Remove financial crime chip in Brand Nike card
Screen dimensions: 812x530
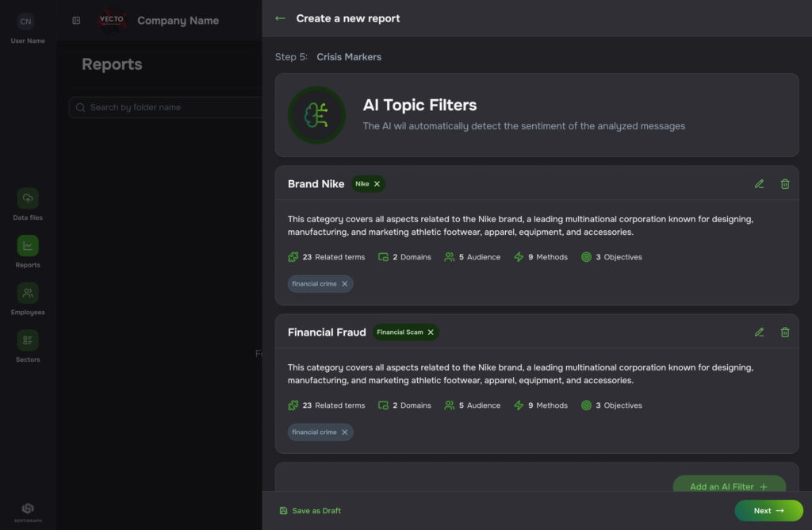point(344,284)
